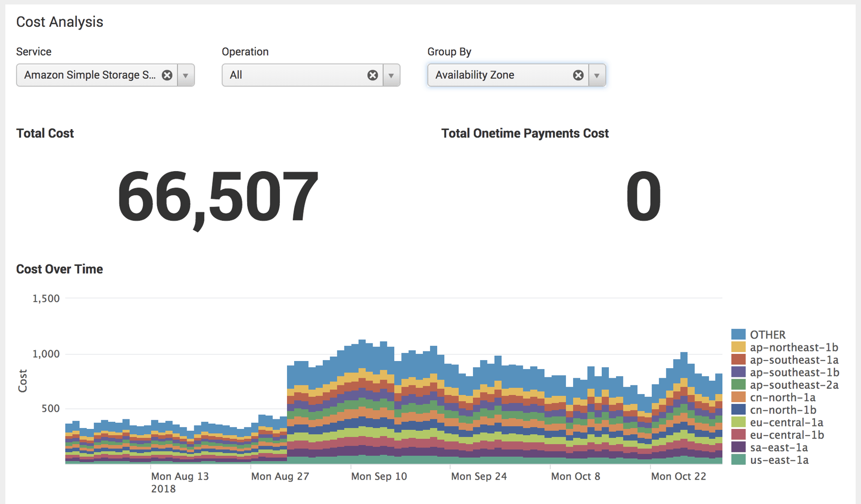Expand the Operation dropdown
The height and width of the screenshot is (504, 861).
tap(391, 75)
